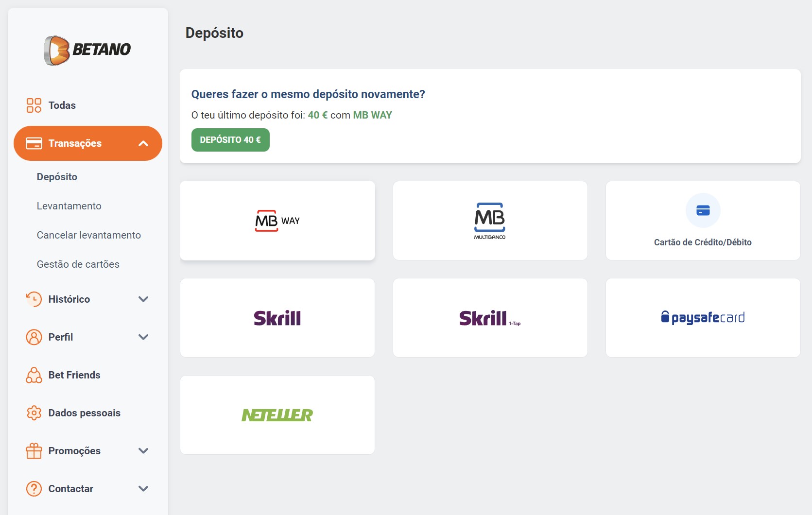Screen dimensions: 812x515
Task: Expand the Contactar section chevron
Action: [143, 489]
